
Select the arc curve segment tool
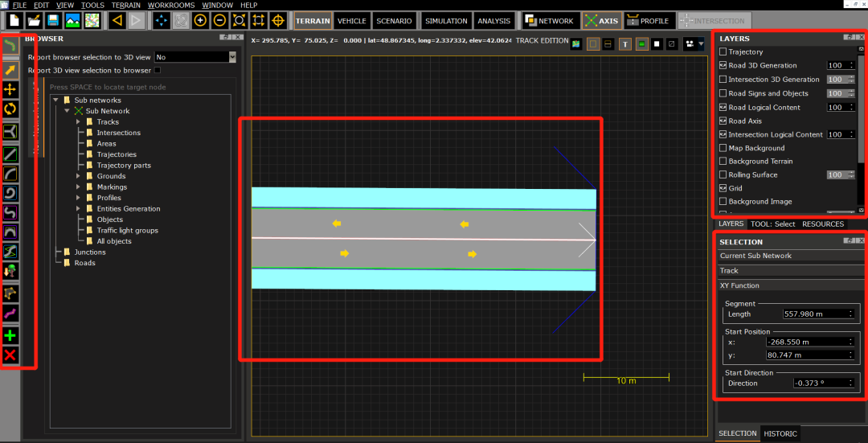point(10,174)
